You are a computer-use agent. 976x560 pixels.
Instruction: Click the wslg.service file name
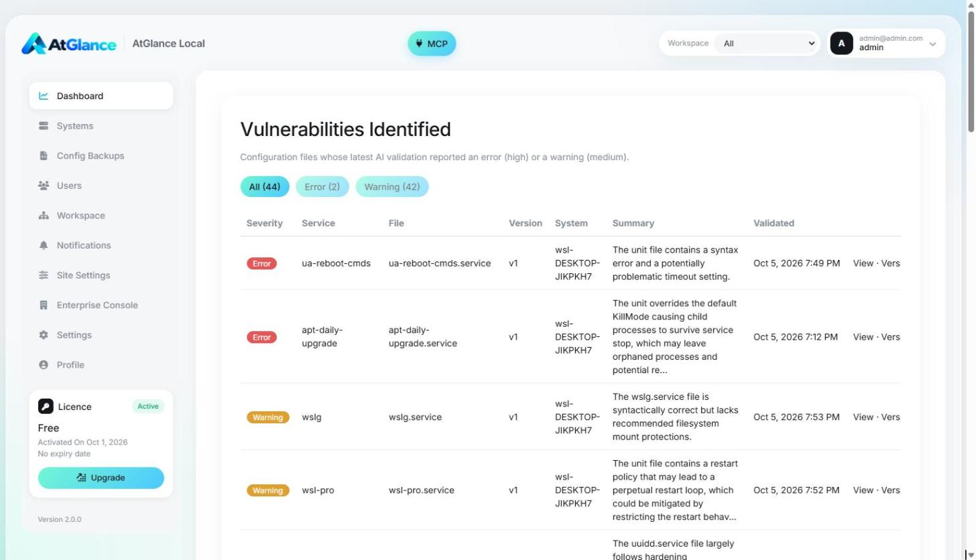(x=415, y=417)
